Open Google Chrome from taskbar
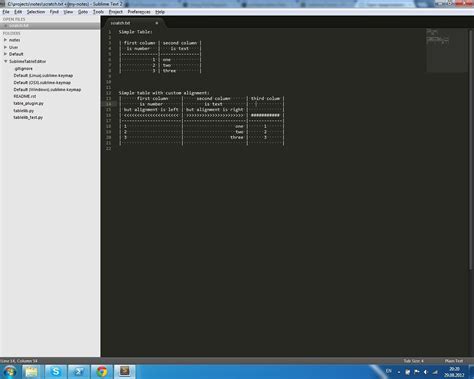 102,372
